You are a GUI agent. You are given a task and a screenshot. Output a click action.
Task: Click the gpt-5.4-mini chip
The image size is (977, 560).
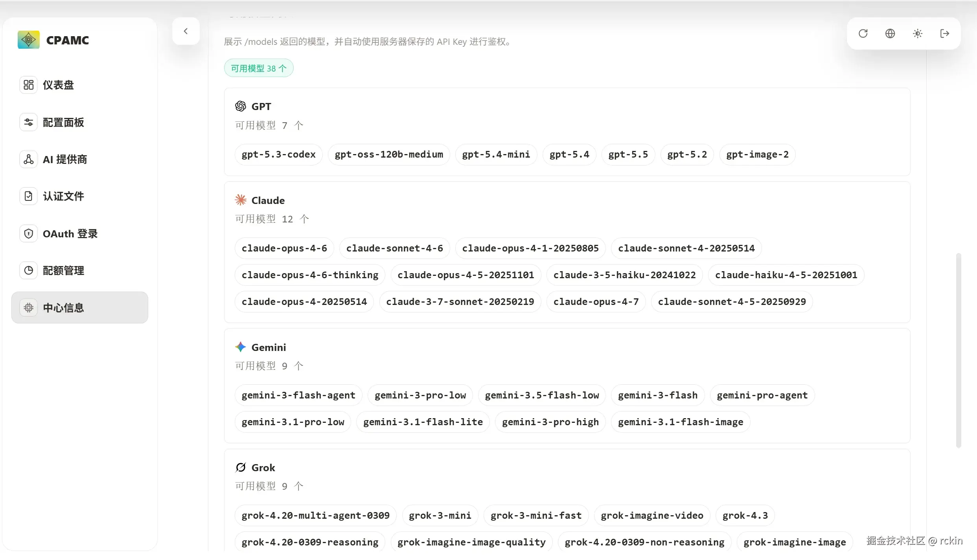pyautogui.click(x=496, y=154)
